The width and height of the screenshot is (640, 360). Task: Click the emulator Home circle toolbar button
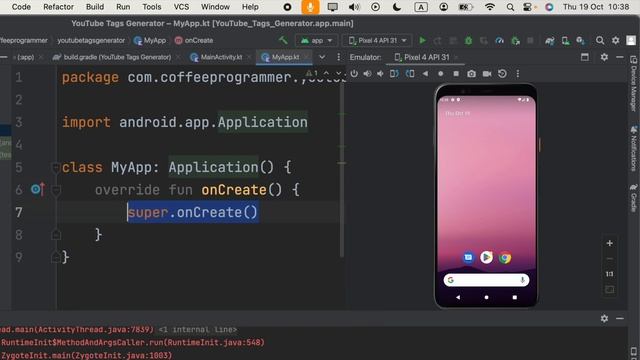tap(440, 73)
